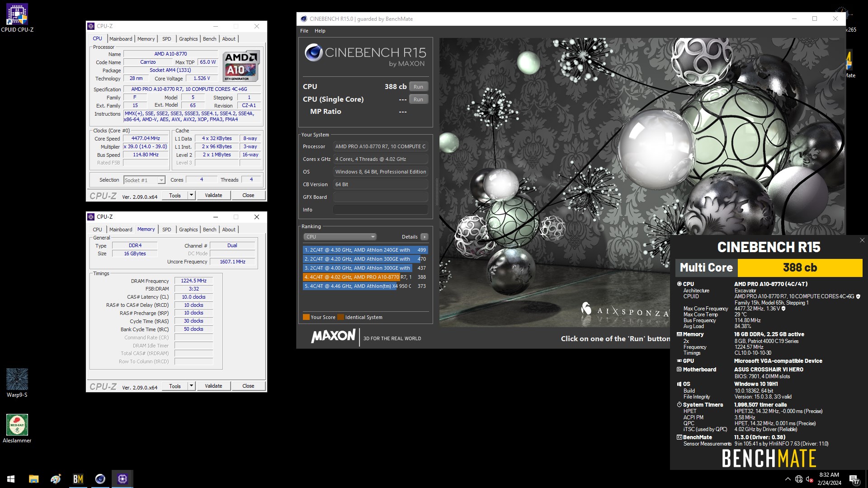This screenshot has height=488, width=868.
Task: Click Tools in the Memory CPU-Z window
Action: [175, 386]
